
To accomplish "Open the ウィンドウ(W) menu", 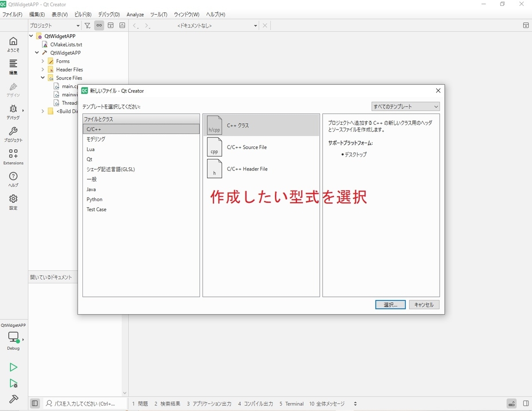I will [187, 14].
